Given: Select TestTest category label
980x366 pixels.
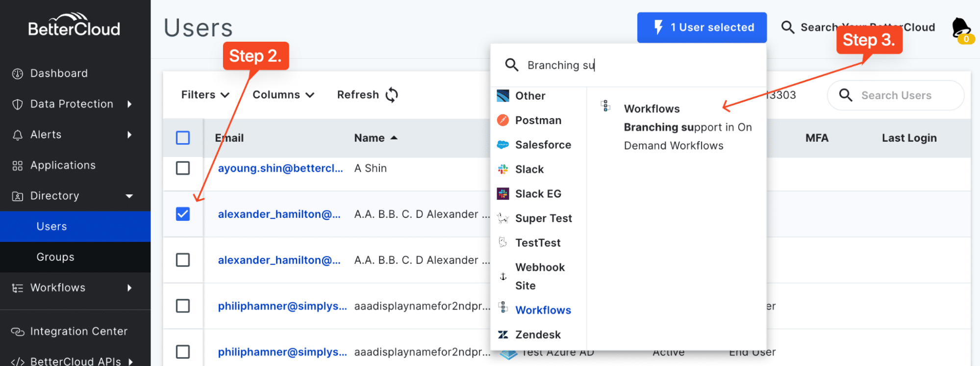Looking at the screenshot, I should coord(538,243).
